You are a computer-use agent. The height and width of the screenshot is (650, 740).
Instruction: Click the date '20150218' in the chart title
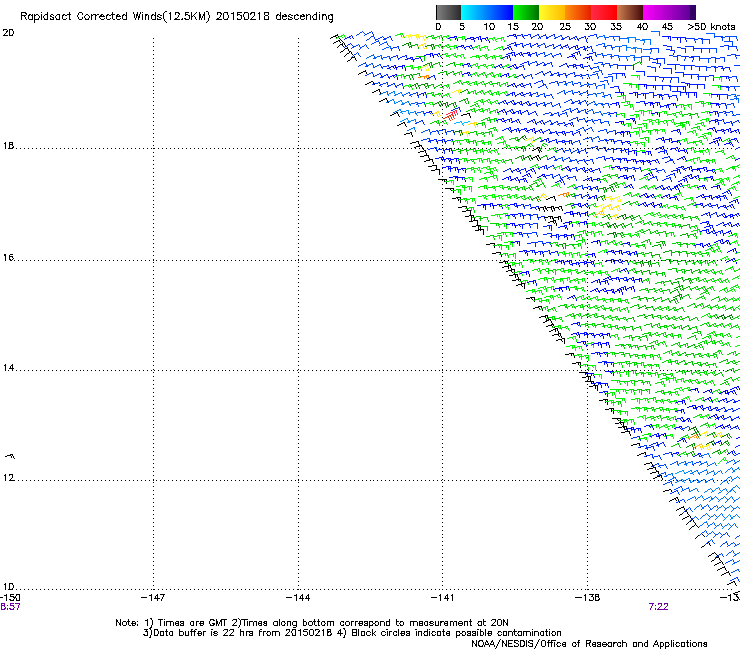point(243,17)
